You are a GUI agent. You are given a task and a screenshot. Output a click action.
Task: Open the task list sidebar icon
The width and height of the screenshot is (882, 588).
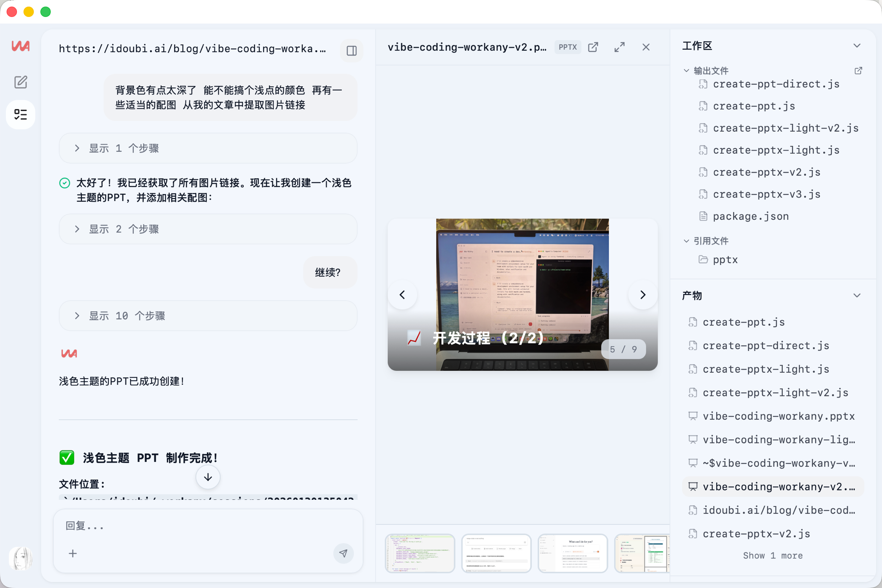coord(20,114)
